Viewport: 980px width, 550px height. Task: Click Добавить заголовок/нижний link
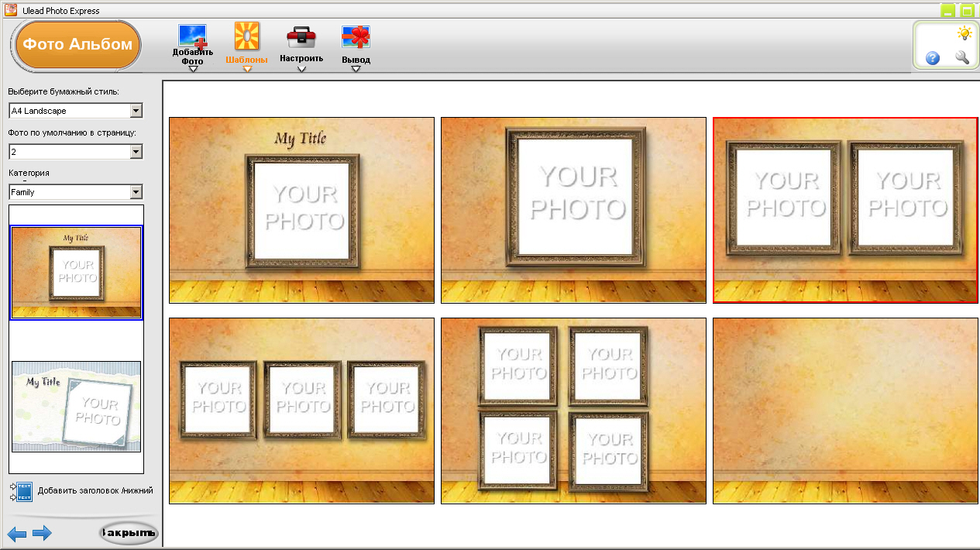click(x=95, y=490)
